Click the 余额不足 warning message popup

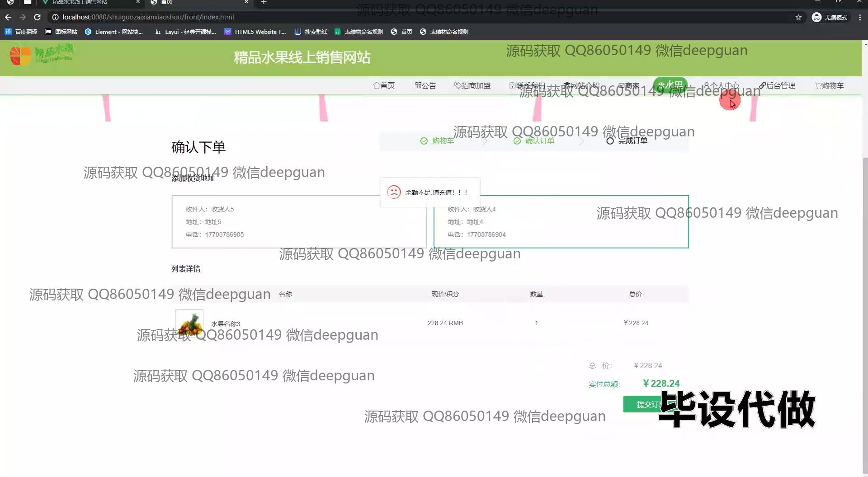pos(430,192)
